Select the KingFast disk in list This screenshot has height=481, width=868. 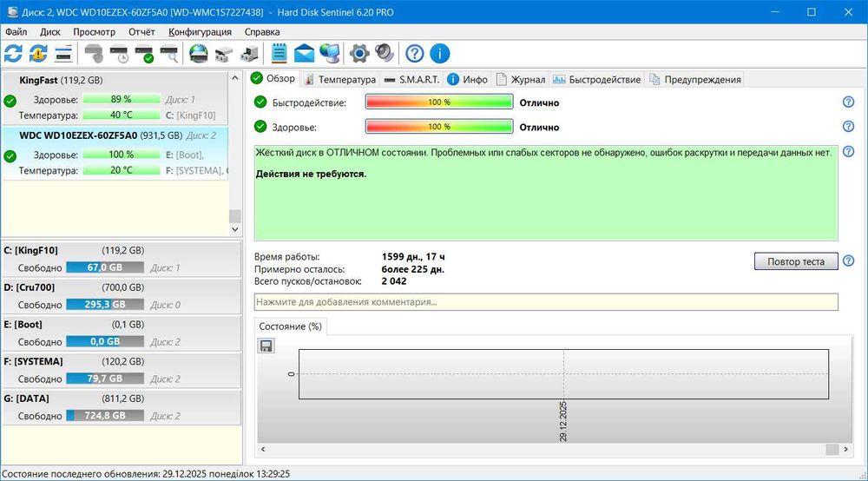coord(61,80)
